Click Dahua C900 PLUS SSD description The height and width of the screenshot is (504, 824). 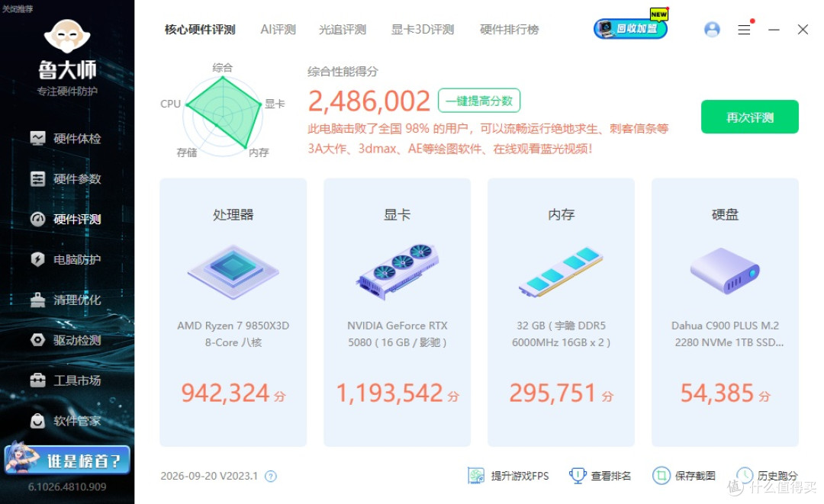click(x=726, y=334)
